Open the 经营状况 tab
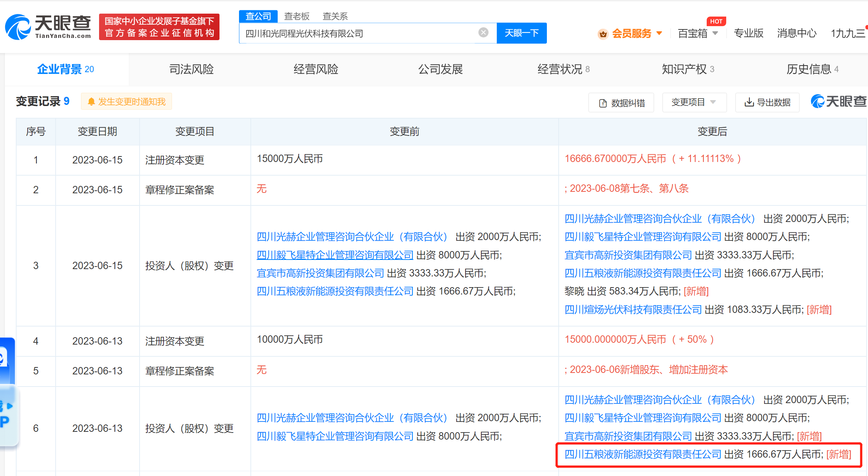This screenshot has width=868, height=476. pyautogui.click(x=563, y=69)
